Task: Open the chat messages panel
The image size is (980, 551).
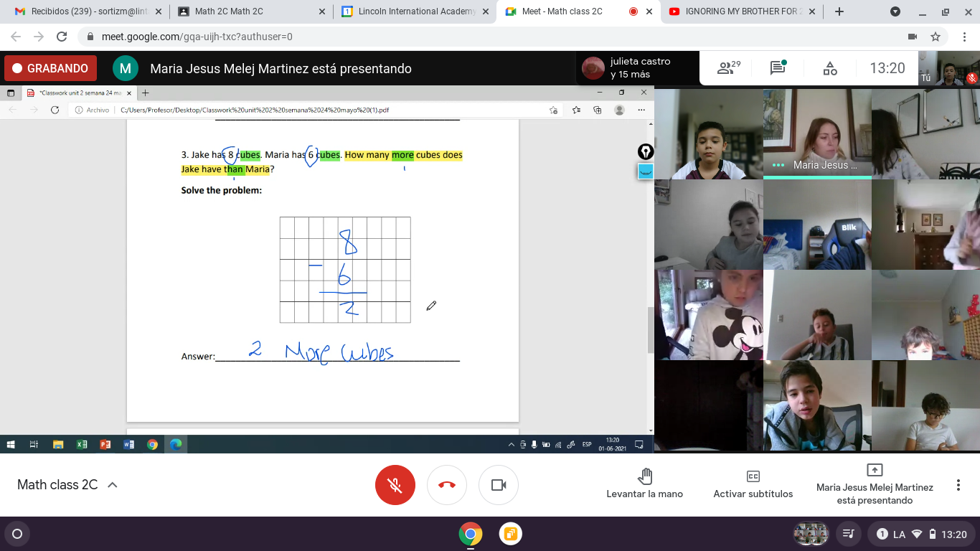Action: tap(778, 68)
